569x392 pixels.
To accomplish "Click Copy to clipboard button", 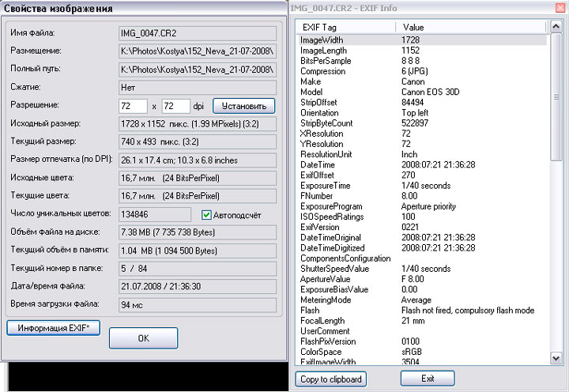I will click(x=331, y=379).
